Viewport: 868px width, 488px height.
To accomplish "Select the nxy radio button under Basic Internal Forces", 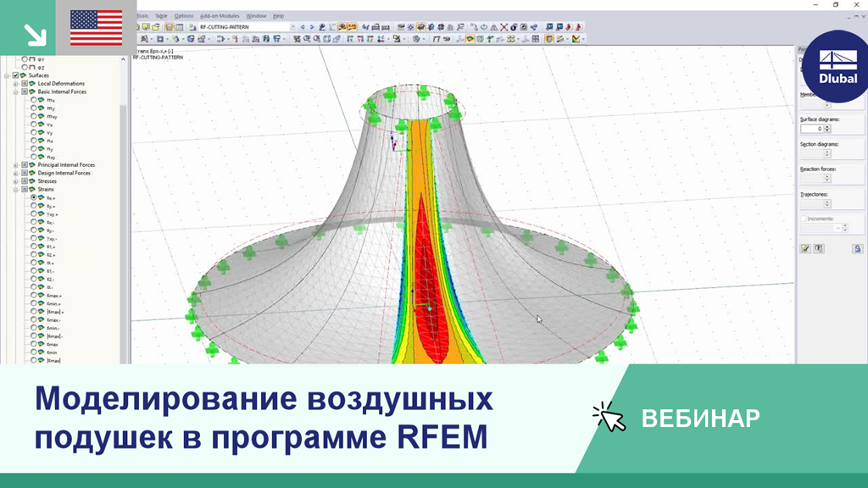I will 34,157.
